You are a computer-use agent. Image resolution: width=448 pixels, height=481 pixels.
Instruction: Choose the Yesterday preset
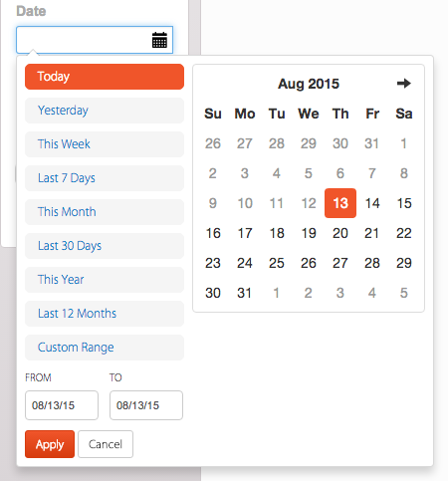(x=105, y=111)
